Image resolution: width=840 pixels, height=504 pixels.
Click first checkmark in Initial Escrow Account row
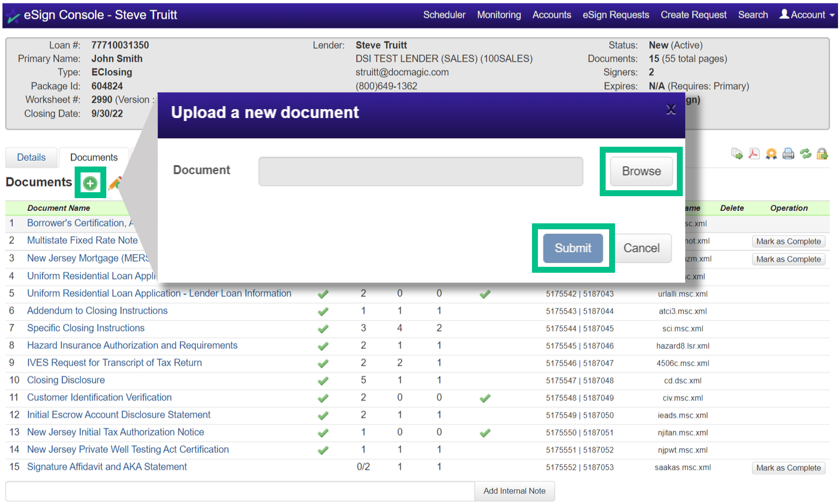point(323,415)
